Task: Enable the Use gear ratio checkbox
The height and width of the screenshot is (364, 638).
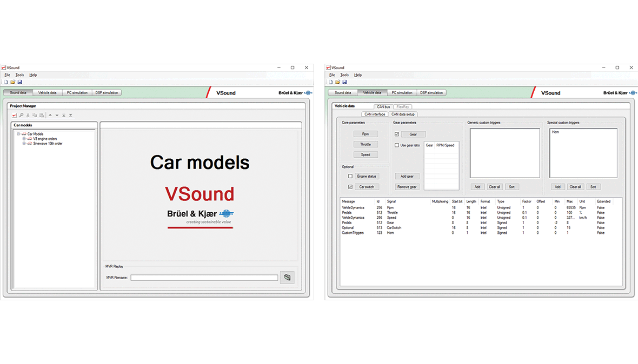Action: pyautogui.click(x=397, y=145)
